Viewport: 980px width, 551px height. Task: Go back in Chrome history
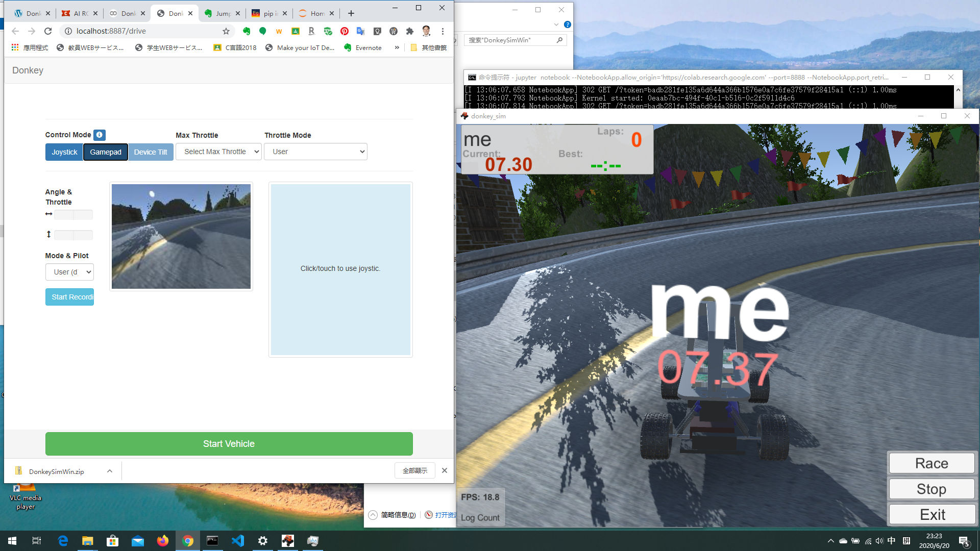click(x=15, y=31)
